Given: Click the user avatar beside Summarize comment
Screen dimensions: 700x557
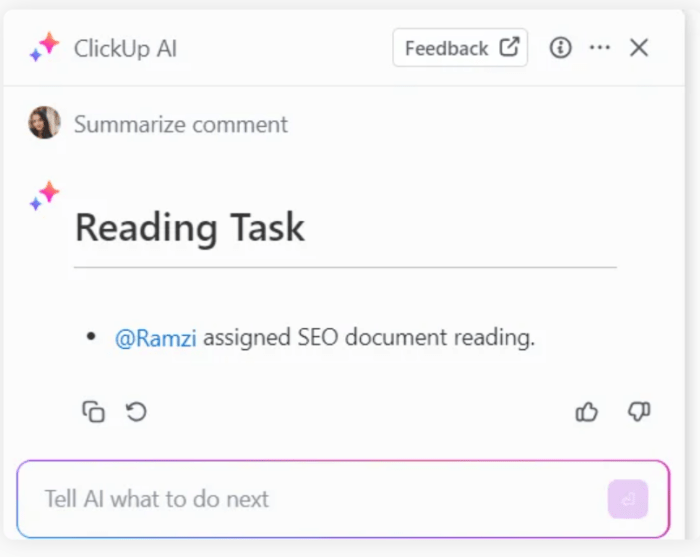Looking at the screenshot, I should [44, 123].
